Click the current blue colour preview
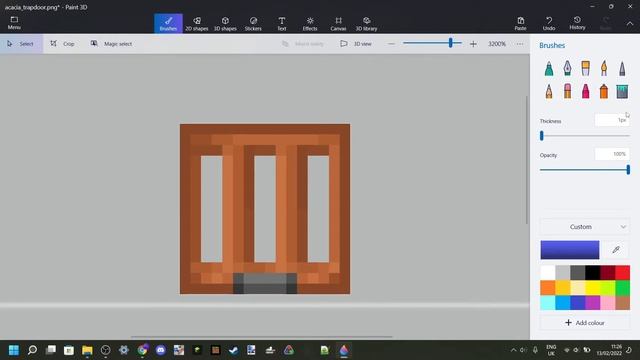This screenshot has height=360, width=640. click(570, 250)
